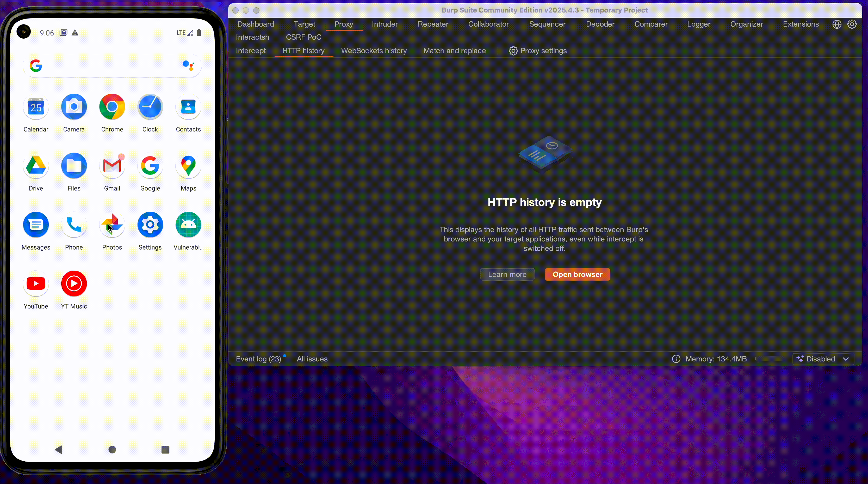Open the Files app
The image size is (868, 484).
(74, 166)
